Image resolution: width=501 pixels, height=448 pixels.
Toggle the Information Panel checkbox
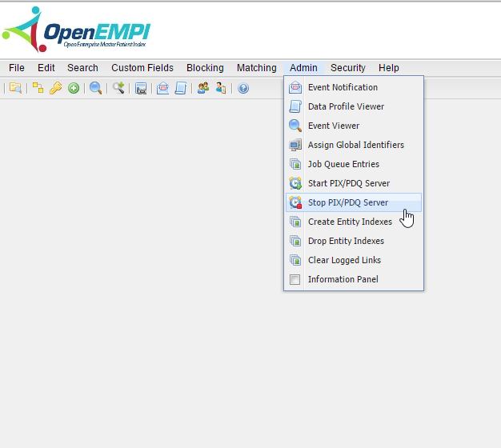[x=295, y=279]
